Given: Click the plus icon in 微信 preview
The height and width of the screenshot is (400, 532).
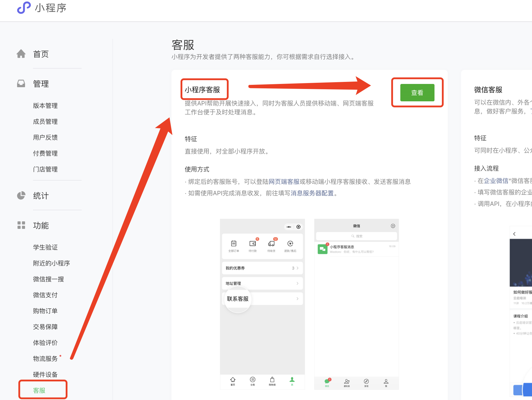Looking at the screenshot, I should [393, 226].
